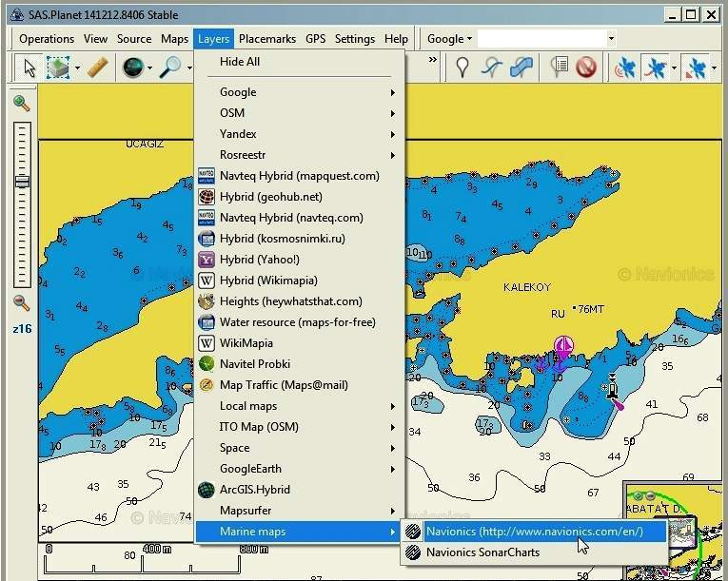
Task: Enable Hybrid (Yahoo!) layer
Action: [300, 260]
